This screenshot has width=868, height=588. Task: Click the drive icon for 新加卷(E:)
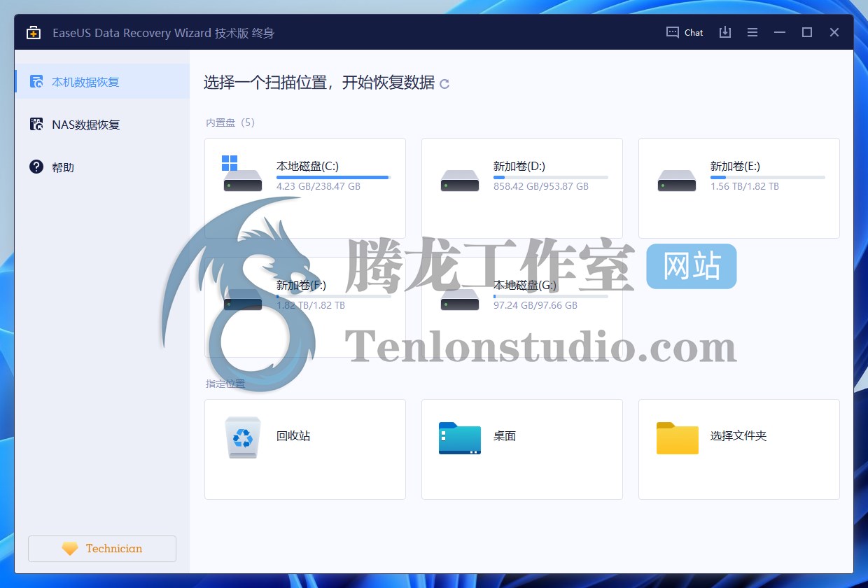pyautogui.click(x=677, y=181)
